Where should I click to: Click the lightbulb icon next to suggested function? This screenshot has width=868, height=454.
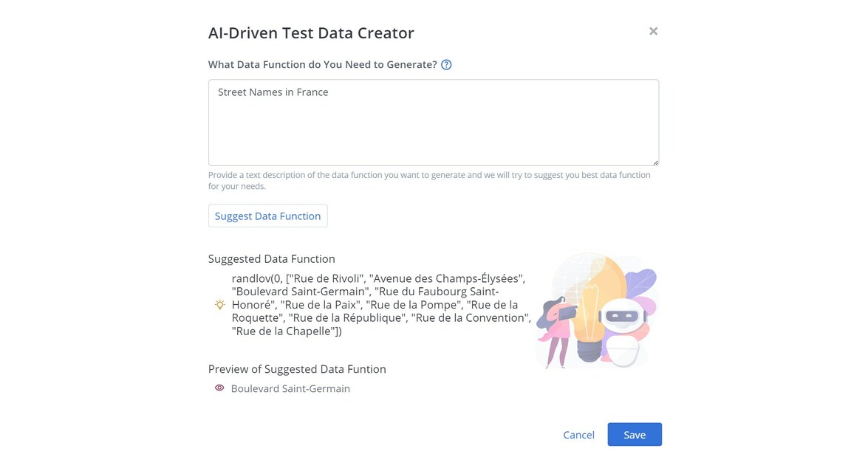click(219, 304)
